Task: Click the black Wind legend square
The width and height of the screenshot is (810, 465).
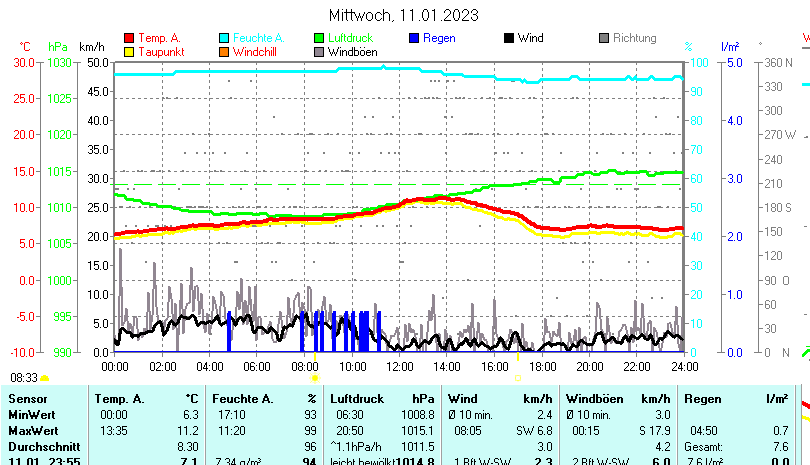Action: pyautogui.click(x=509, y=38)
